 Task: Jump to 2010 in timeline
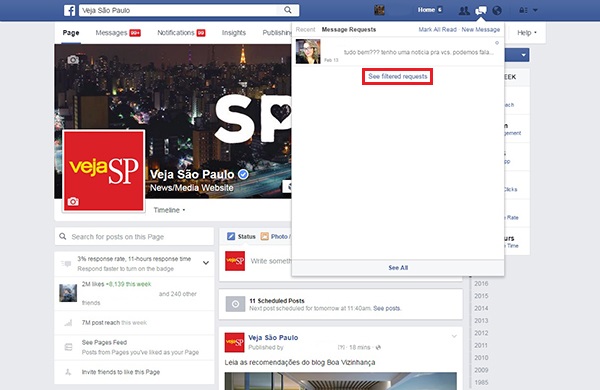(x=481, y=357)
